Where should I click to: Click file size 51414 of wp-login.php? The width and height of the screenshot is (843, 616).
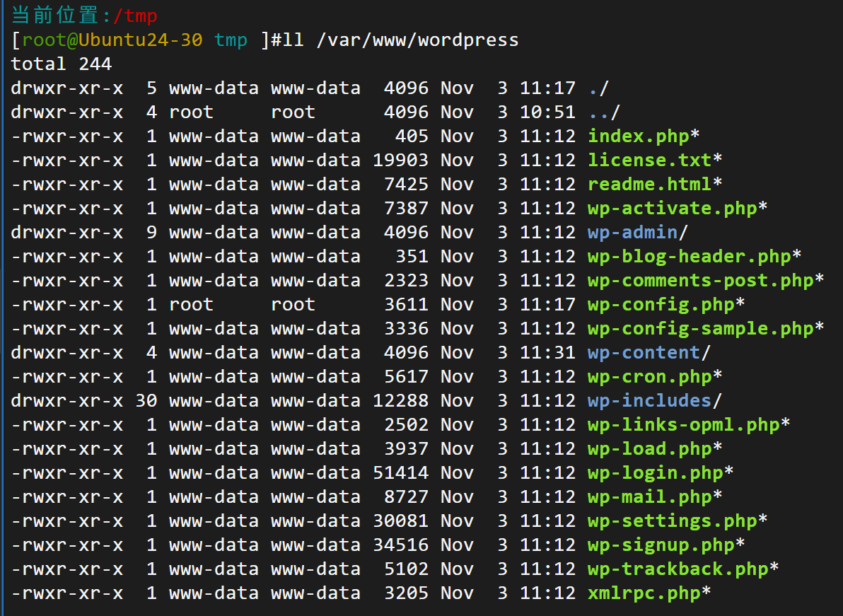400,474
